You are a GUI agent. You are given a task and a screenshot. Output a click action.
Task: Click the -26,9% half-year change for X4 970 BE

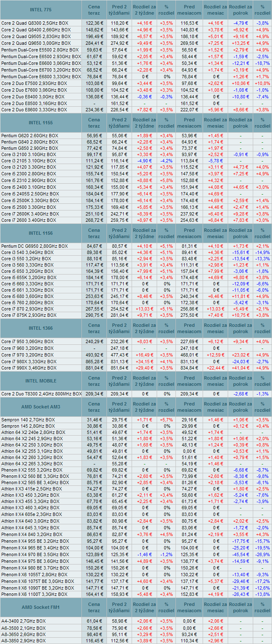coord(262,555)
